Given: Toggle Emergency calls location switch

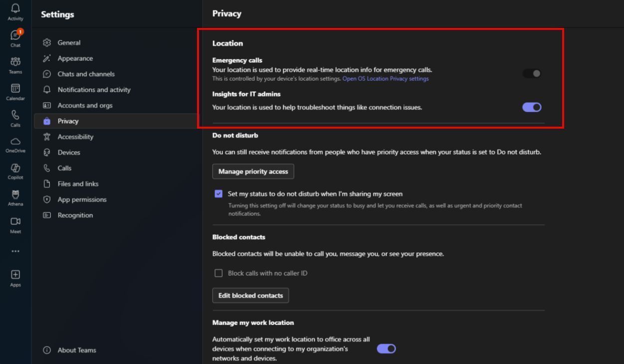Looking at the screenshot, I should coord(532,73).
